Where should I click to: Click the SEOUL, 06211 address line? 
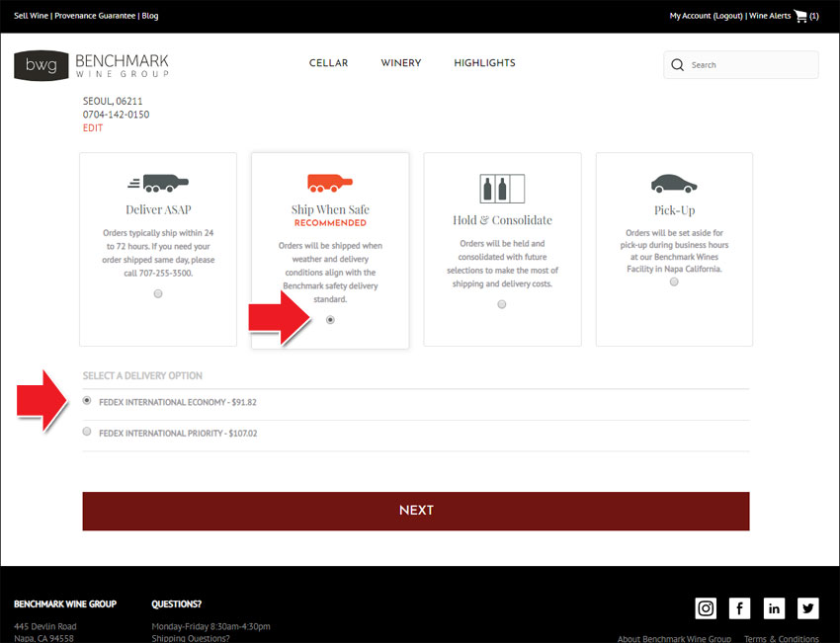tap(113, 101)
